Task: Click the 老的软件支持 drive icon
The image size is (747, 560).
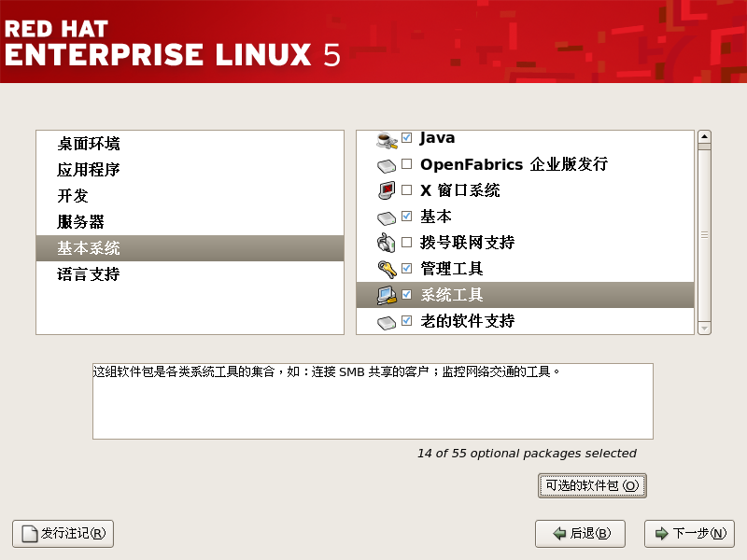Action: coord(387,323)
